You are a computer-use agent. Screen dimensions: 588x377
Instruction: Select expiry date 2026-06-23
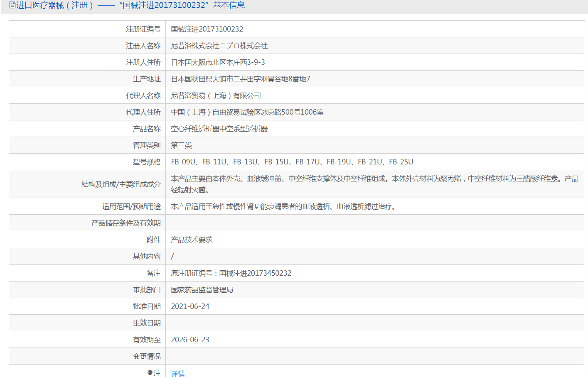[x=190, y=339]
